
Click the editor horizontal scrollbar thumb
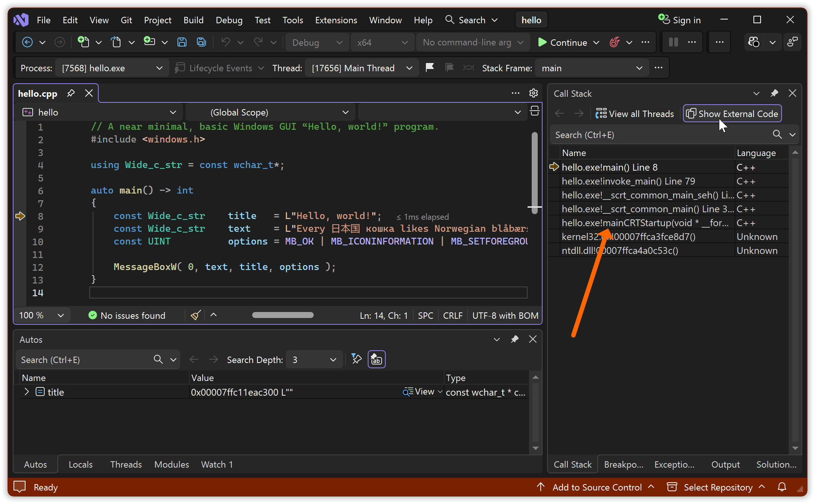point(283,315)
